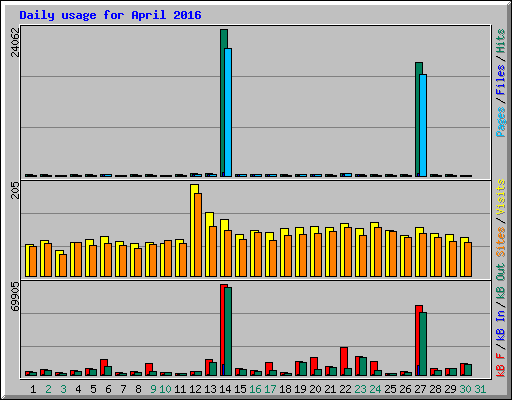This screenshot has height=400, width=512.
Task: Click the red 'kB F' legend label
Action: click(x=500, y=365)
